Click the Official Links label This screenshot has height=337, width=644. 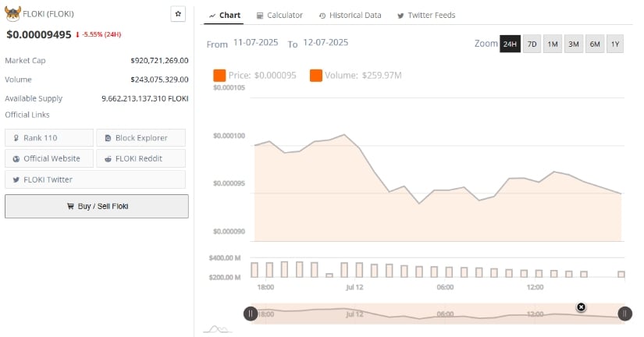pyautogui.click(x=27, y=115)
